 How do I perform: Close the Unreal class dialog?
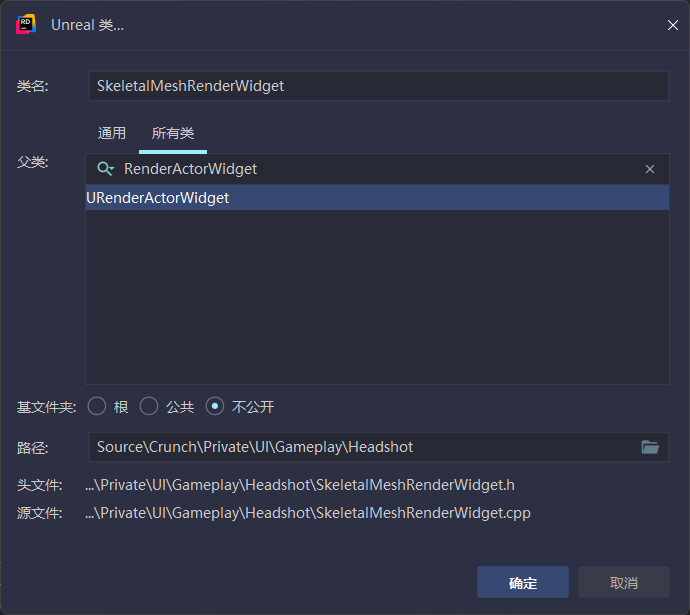(x=672, y=25)
